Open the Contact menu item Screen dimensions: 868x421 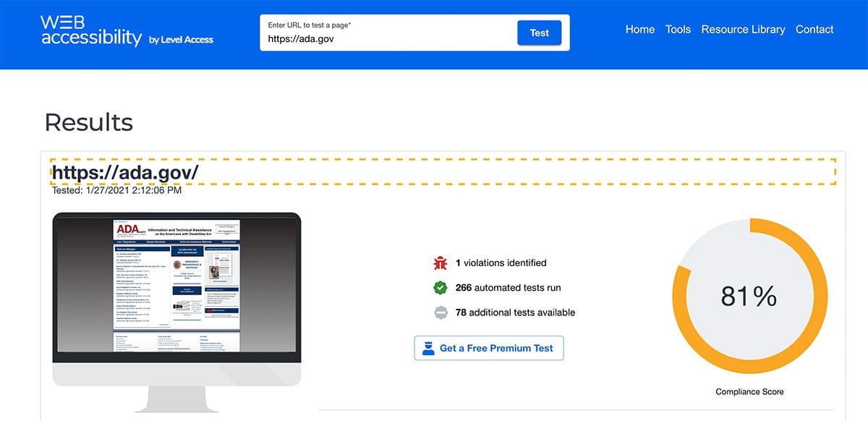tap(814, 30)
